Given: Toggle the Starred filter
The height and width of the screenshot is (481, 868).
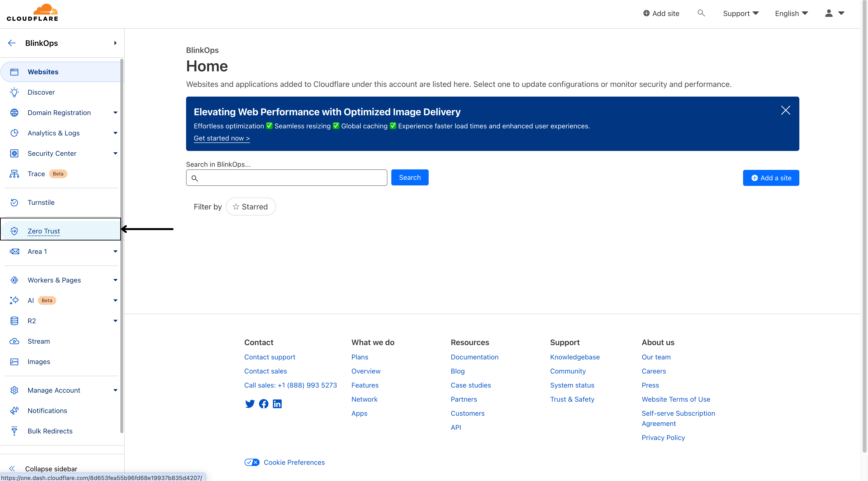Looking at the screenshot, I should [251, 207].
